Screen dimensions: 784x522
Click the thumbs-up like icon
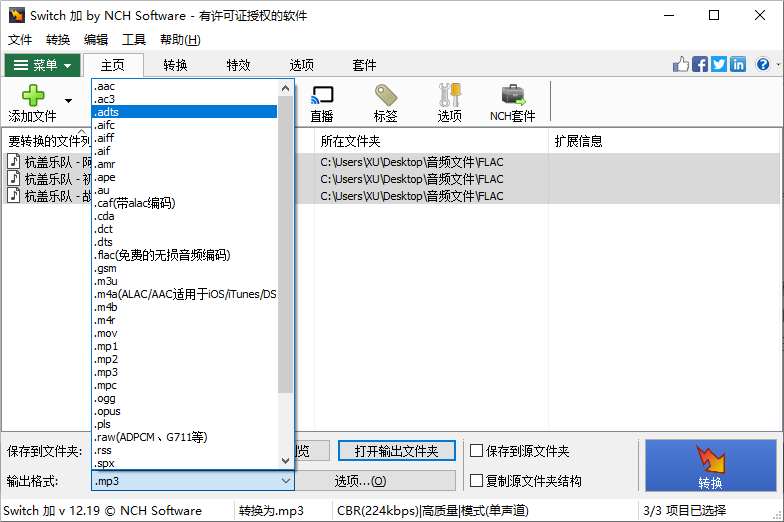pos(680,64)
